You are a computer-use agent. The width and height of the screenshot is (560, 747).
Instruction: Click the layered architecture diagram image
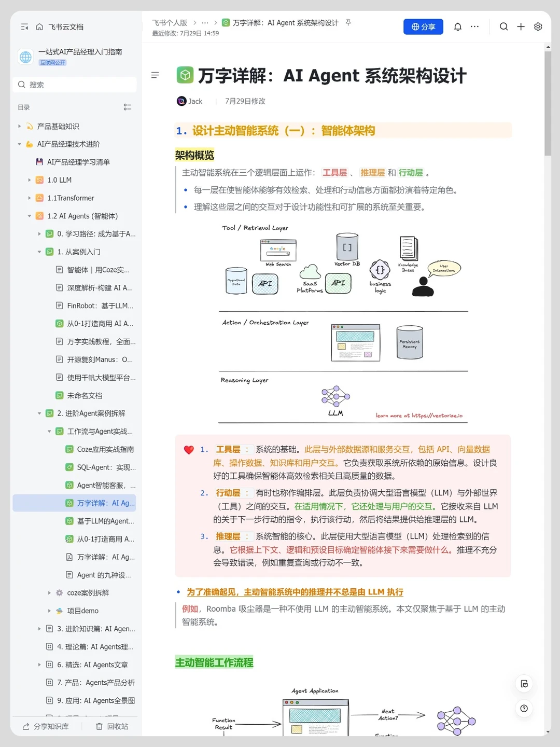(x=344, y=323)
